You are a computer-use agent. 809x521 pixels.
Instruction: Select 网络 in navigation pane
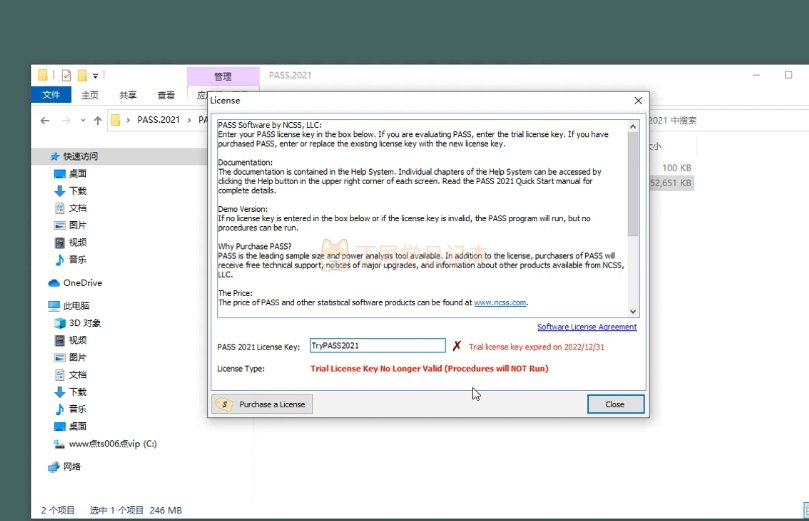pos(72,467)
